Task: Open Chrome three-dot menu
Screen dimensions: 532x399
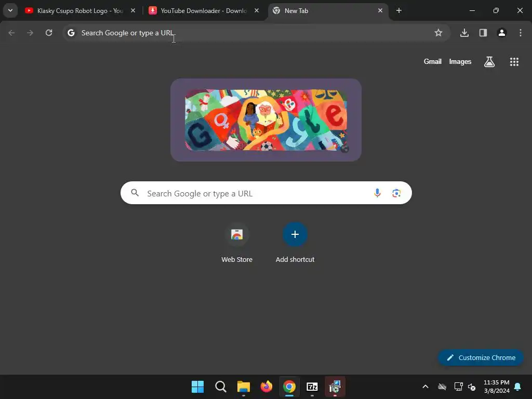Action: coord(521,33)
